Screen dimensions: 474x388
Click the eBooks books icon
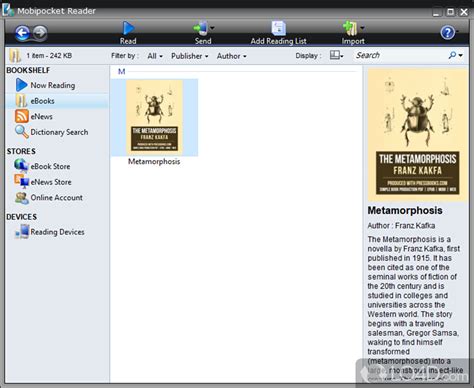(21, 101)
